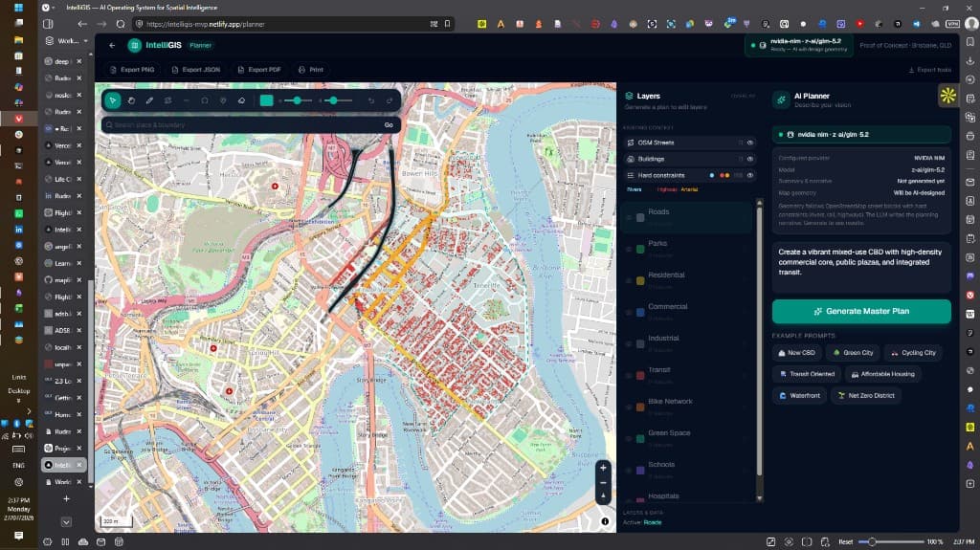Click the undo arrow in map toolbar
This screenshot has width=980, height=550.
tap(371, 100)
